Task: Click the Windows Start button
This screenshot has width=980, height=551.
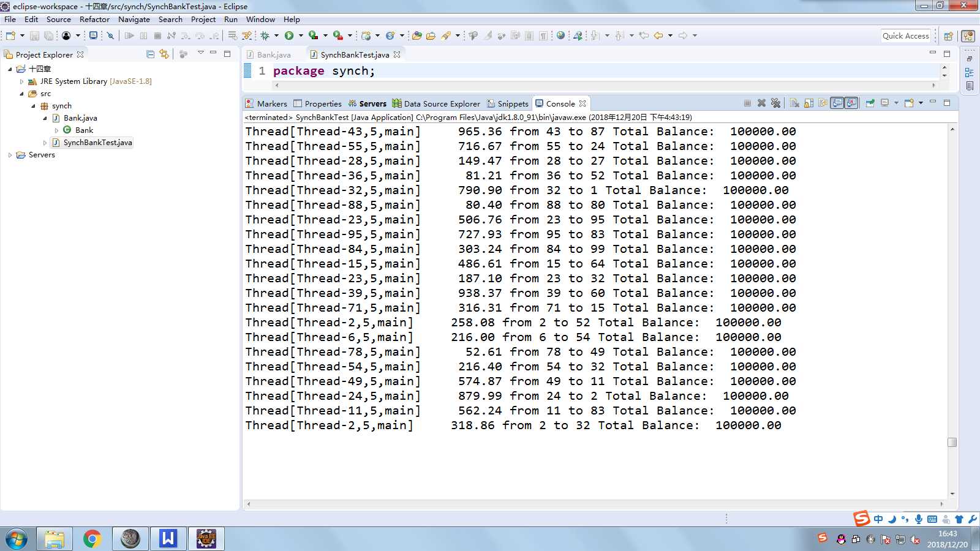Action: tap(17, 539)
